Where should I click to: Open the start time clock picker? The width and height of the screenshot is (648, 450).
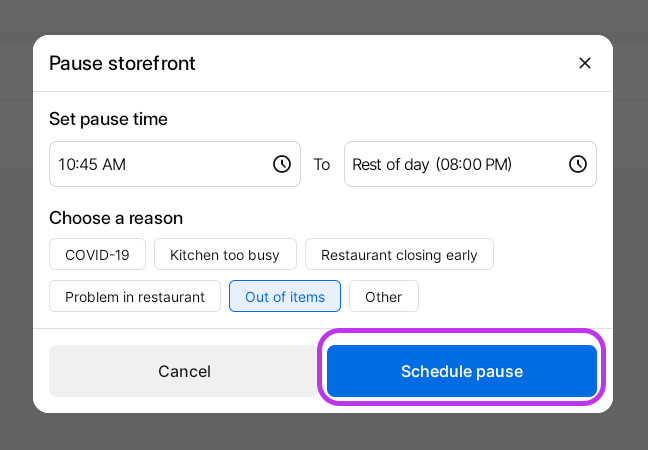pyautogui.click(x=282, y=164)
